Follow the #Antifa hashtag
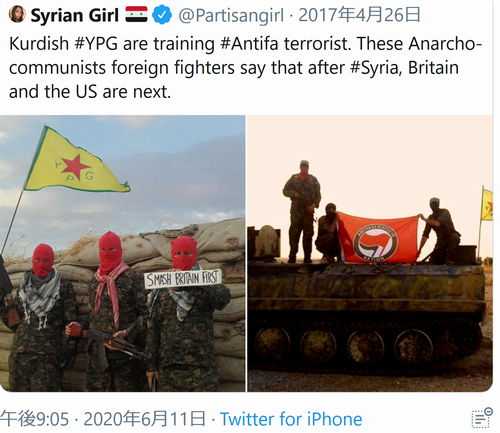The width and height of the screenshot is (500, 433). (249, 44)
